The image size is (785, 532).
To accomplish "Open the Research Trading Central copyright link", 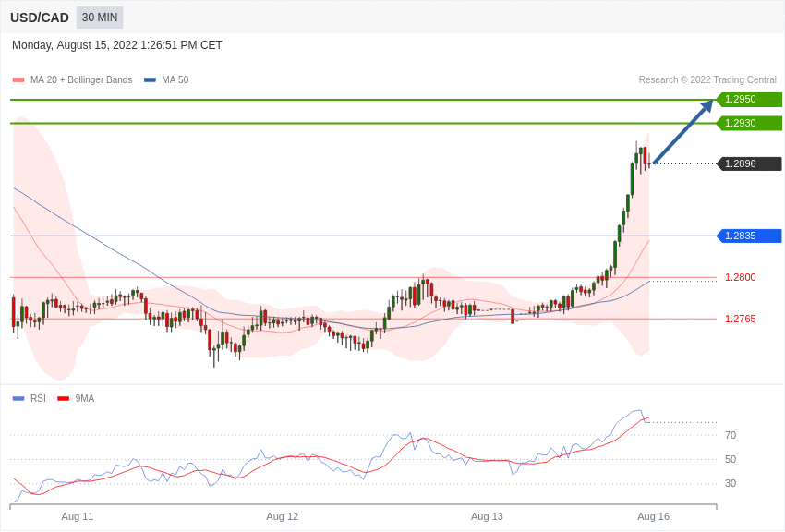I will (707, 80).
